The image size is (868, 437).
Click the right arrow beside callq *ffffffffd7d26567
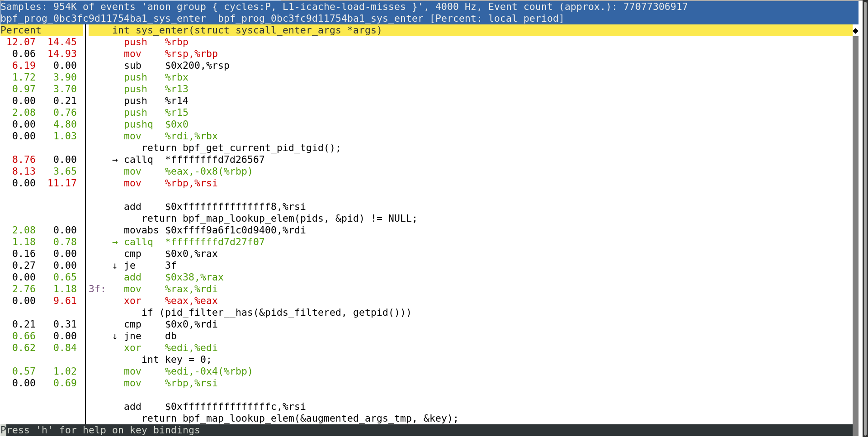[x=115, y=160]
